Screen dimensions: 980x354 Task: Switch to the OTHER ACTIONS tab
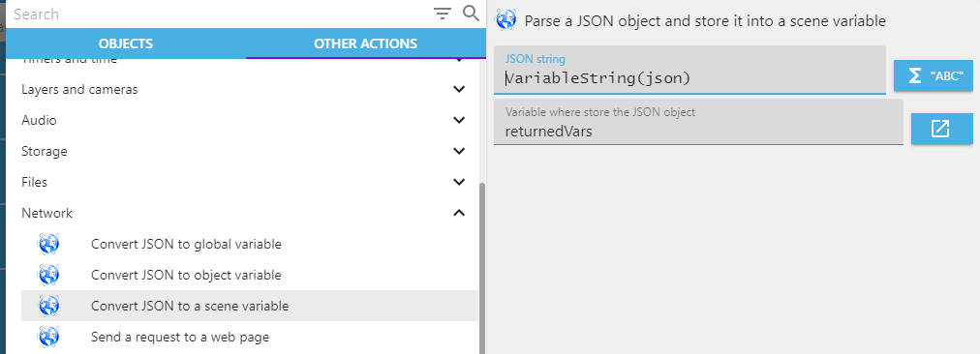[x=366, y=44]
